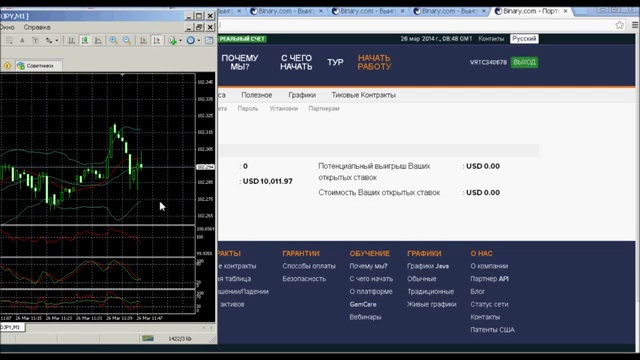
Task: Close the Binary.com - Порт browser tab
Action: coord(565,11)
